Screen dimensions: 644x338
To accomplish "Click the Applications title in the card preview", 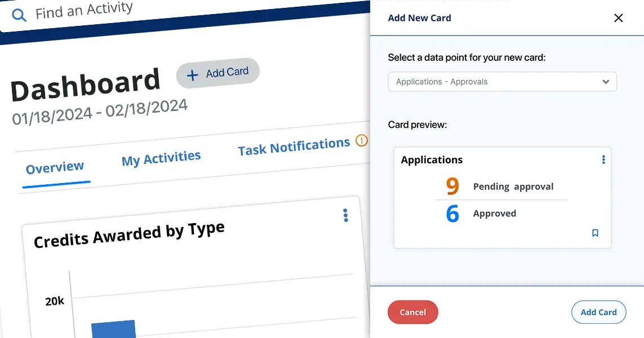I will click(x=432, y=160).
